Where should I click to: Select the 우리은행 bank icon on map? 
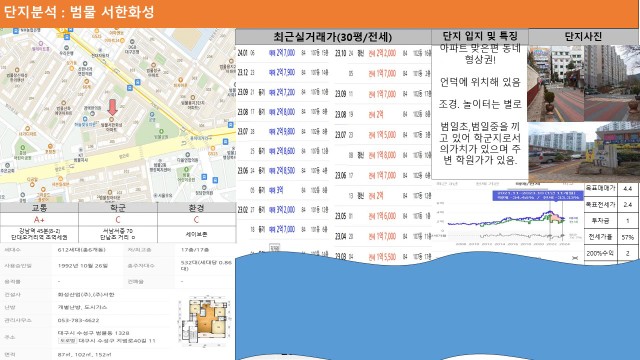67,47
